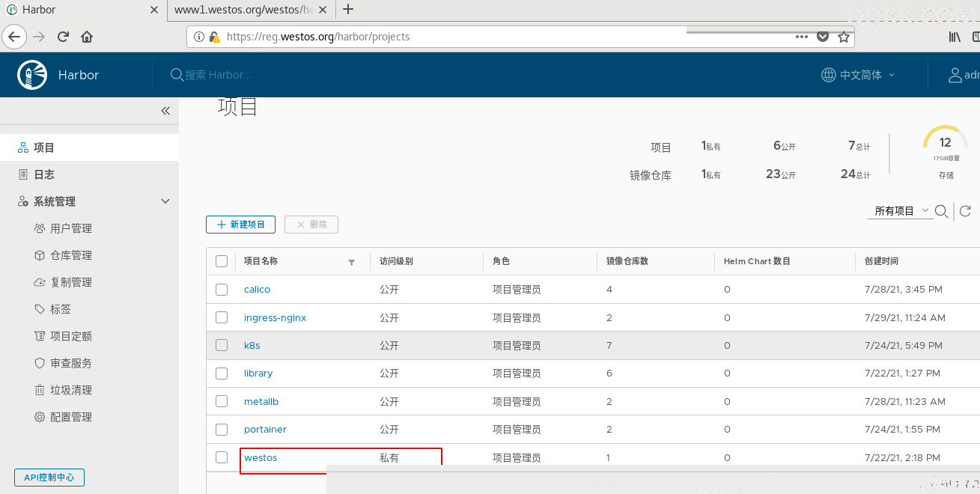Sort by 创建时间 column header
Screen dimensions: 980x494
tap(881, 261)
